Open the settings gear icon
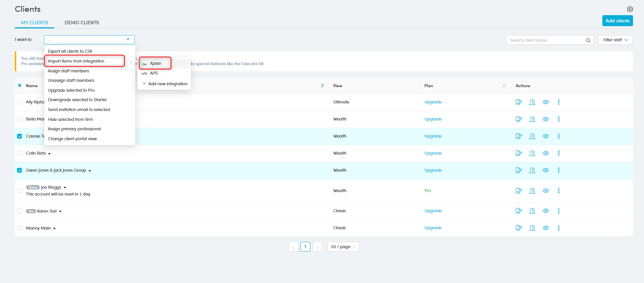This screenshot has height=283, width=644. point(630,9)
